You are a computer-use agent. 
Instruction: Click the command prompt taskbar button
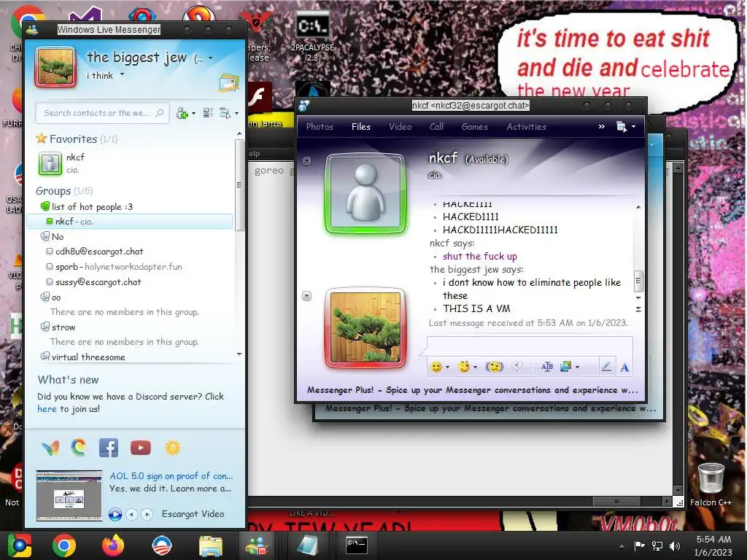pyautogui.click(x=356, y=545)
